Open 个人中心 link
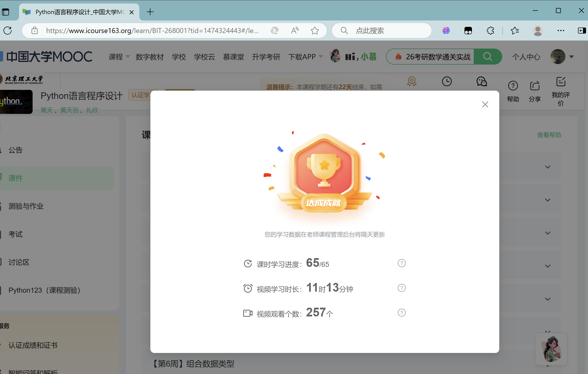The width and height of the screenshot is (588, 374). click(x=526, y=57)
